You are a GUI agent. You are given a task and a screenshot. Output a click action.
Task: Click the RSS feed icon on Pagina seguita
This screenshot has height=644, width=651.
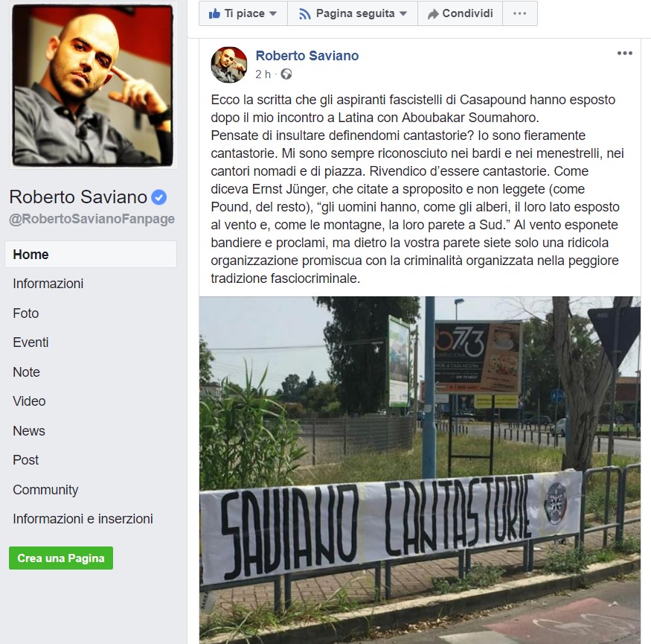(305, 14)
